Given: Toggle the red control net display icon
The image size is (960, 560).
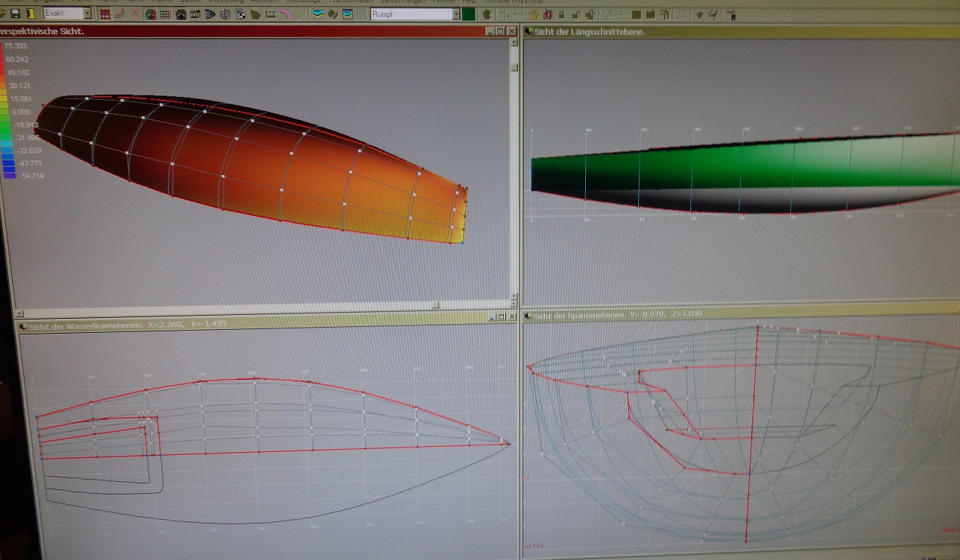Looking at the screenshot, I should (104, 14).
